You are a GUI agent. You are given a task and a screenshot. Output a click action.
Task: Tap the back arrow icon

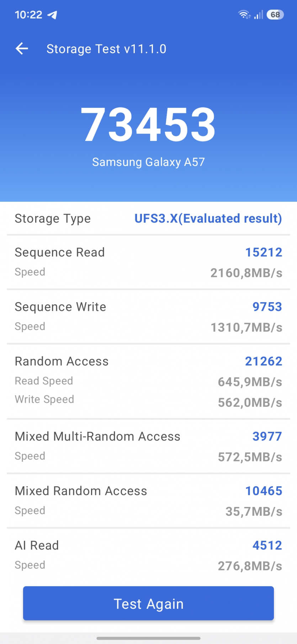point(22,49)
